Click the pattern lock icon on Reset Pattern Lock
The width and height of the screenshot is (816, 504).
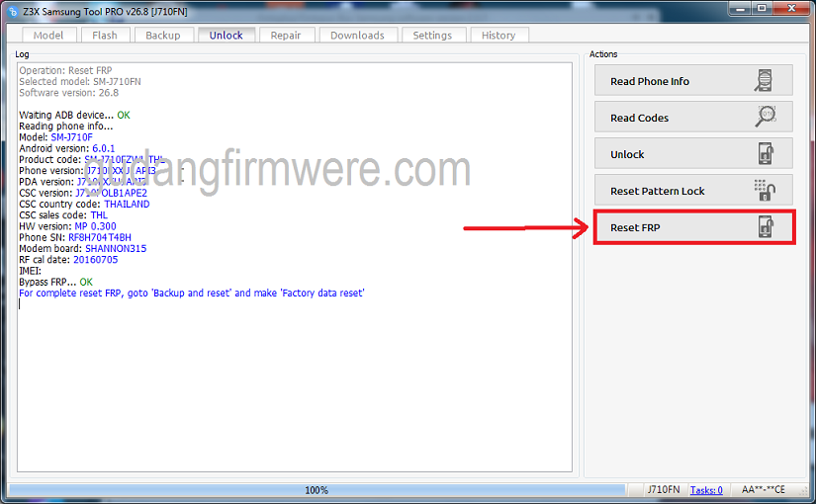click(x=765, y=190)
